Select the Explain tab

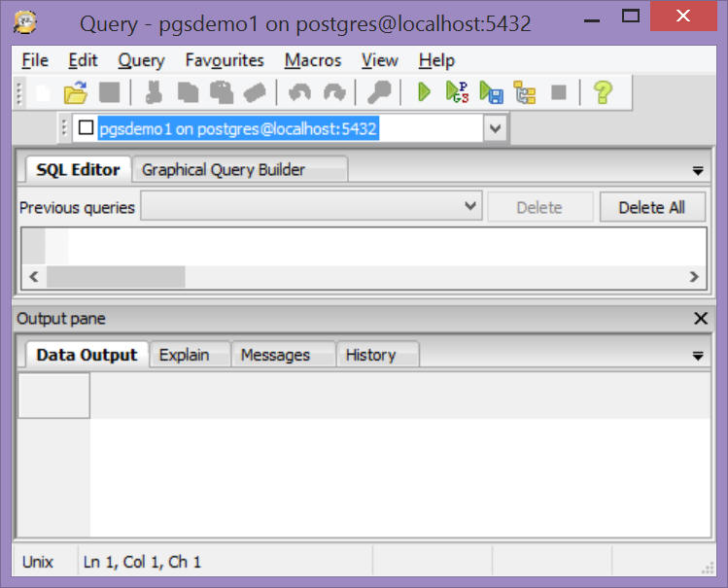coord(190,355)
